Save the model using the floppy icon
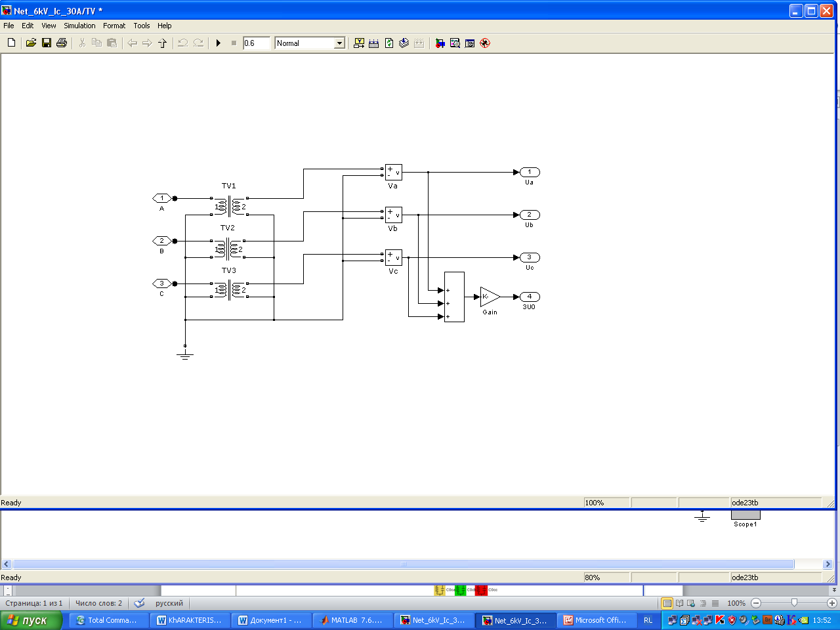 (x=47, y=43)
